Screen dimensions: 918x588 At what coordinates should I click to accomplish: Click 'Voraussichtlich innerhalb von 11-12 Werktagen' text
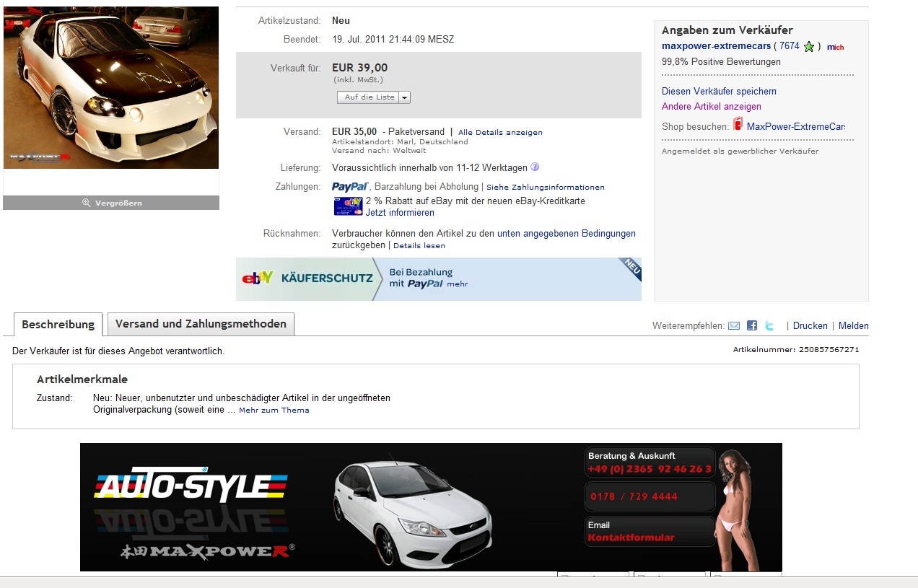tap(429, 168)
